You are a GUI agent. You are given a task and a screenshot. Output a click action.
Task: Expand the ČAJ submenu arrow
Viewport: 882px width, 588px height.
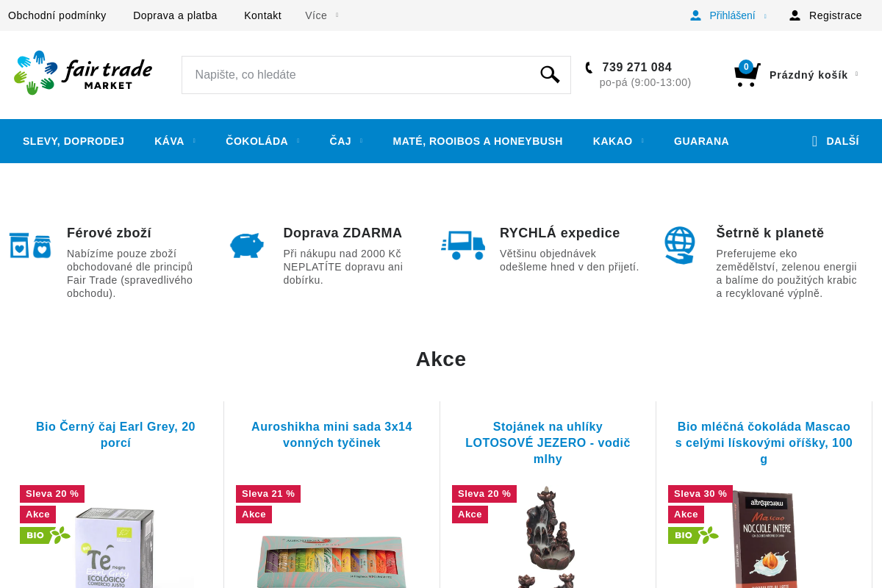point(361,141)
